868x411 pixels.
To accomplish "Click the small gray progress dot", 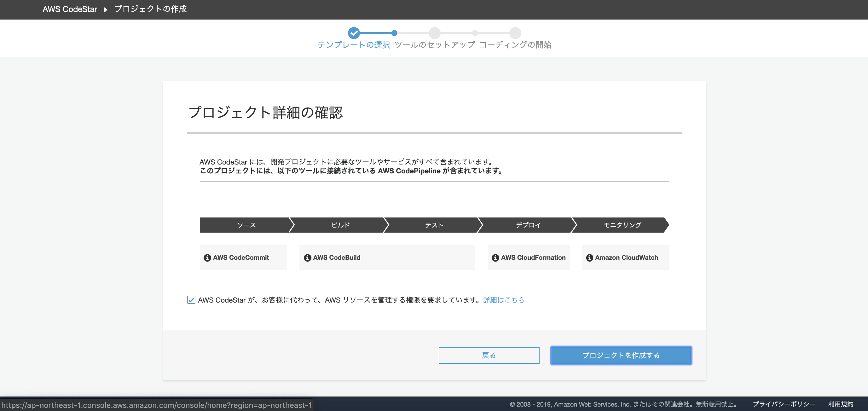I will pos(475,33).
